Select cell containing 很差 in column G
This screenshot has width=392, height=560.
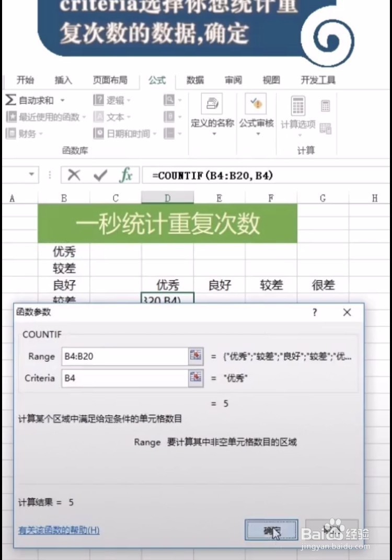point(322,285)
